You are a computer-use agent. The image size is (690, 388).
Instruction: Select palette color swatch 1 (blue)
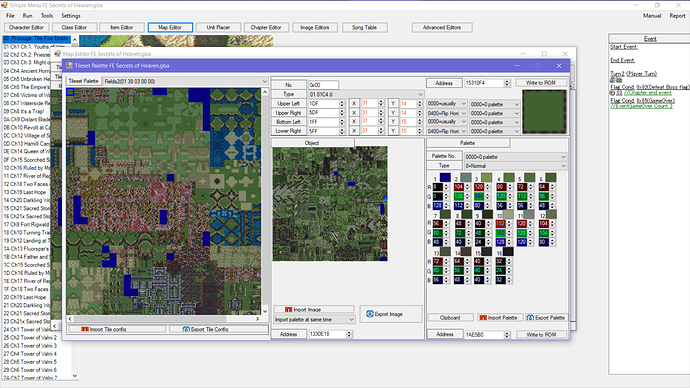[445, 178]
